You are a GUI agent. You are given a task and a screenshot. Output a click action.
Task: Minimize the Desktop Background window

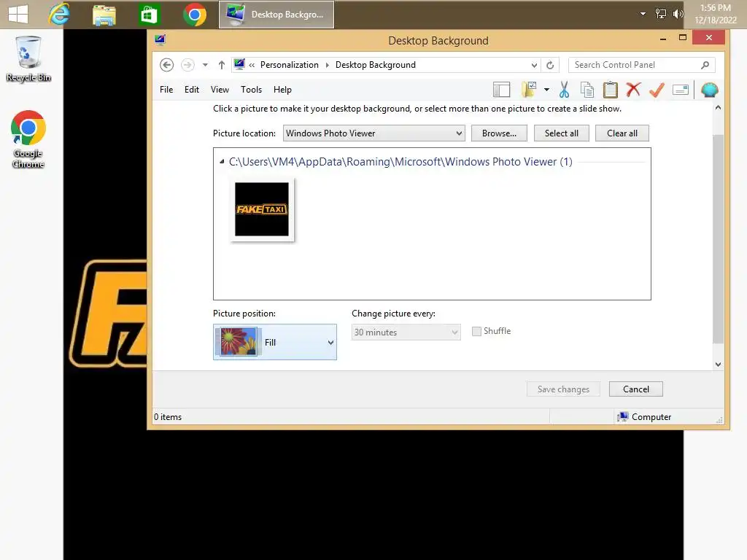662,38
